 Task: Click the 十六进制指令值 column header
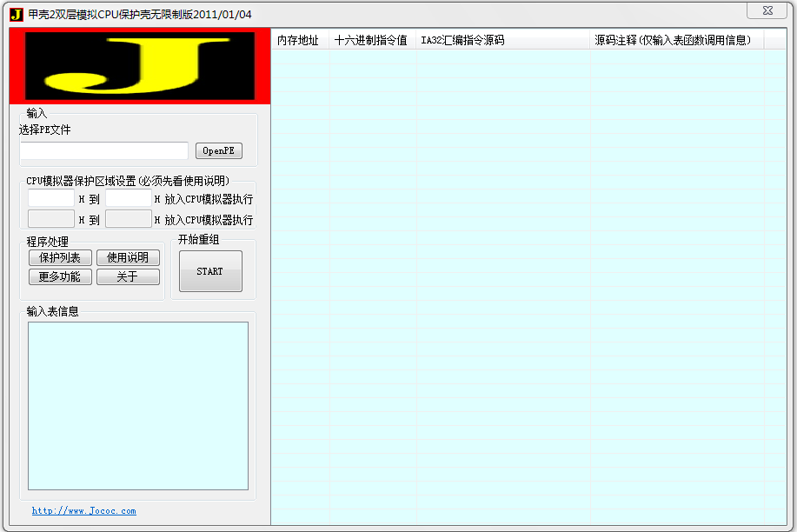click(x=373, y=40)
